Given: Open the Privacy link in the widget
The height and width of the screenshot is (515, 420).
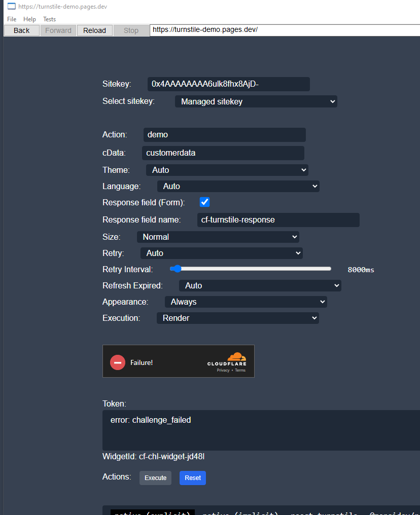Looking at the screenshot, I should coord(223,370).
